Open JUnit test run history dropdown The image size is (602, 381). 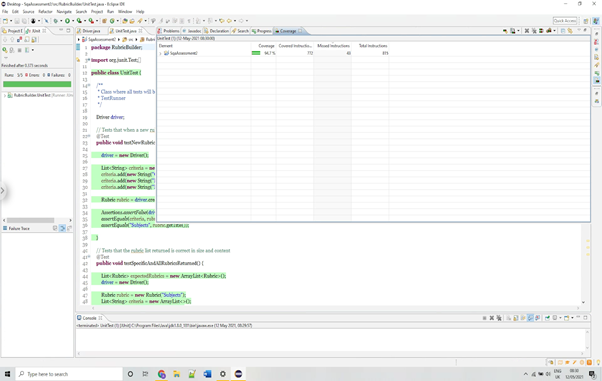tap(33, 50)
